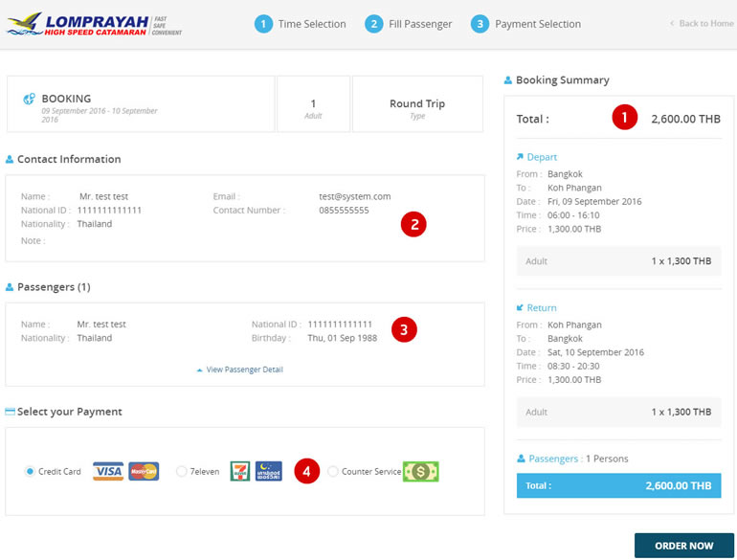
Task: Click the Visa card icon
Action: coord(108,471)
